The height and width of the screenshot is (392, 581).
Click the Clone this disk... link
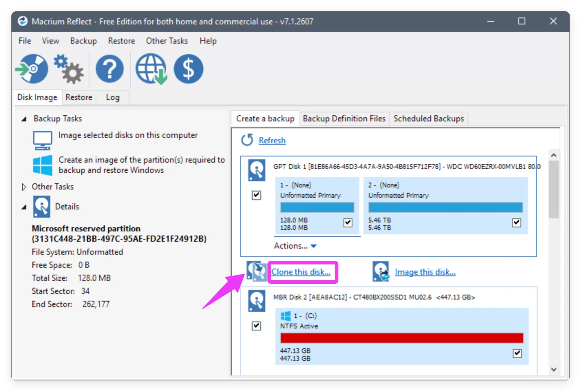coord(301,272)
